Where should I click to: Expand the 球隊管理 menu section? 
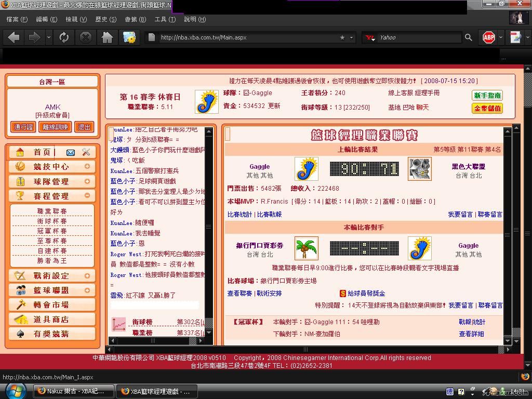[87, 181]
